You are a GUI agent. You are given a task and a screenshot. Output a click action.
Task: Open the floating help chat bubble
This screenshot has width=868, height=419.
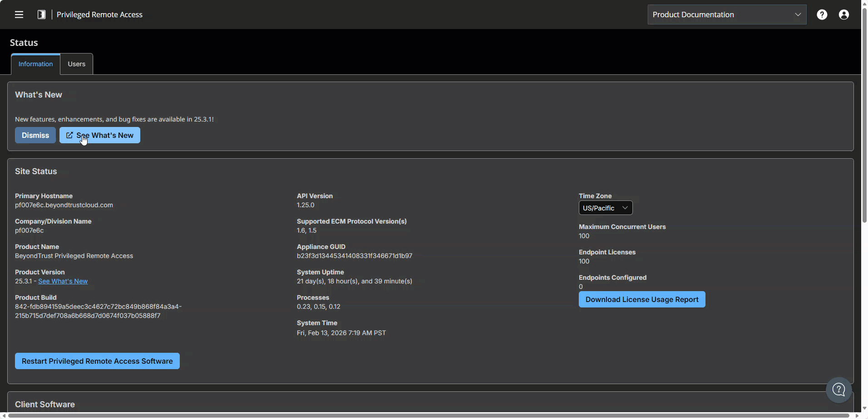pyautogui.click(x=838, y=390)
